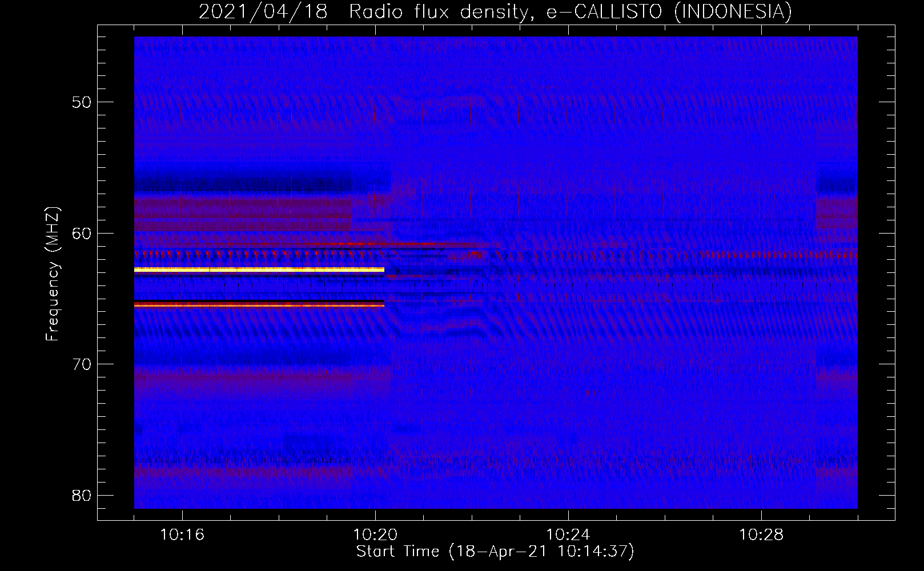Click the orange emission band near 65.5 MHz

[x=259, y=306]
